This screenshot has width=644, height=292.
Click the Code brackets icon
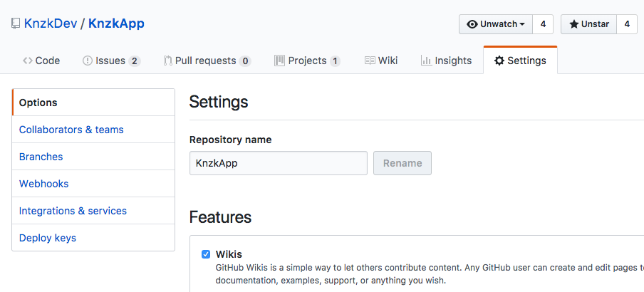click(28, 61)
